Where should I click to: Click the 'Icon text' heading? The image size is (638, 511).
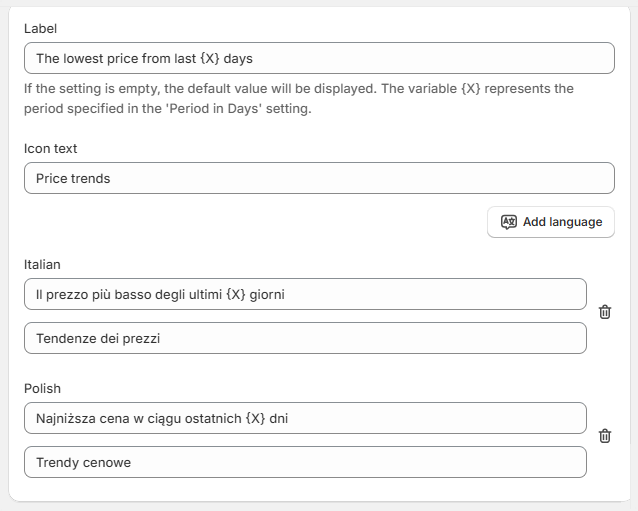[x=50, y=149]
